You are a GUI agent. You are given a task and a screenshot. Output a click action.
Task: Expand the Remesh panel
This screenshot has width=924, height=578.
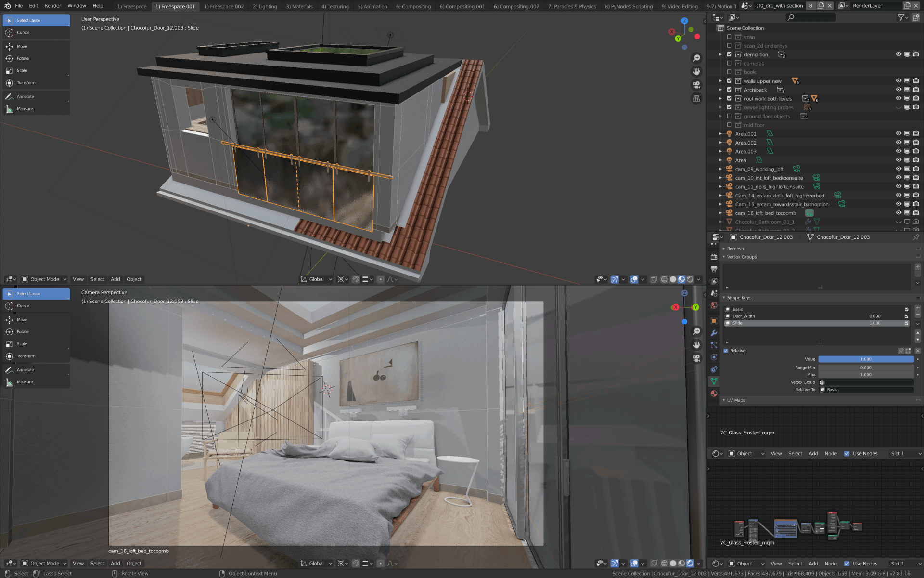click(735, 249)
